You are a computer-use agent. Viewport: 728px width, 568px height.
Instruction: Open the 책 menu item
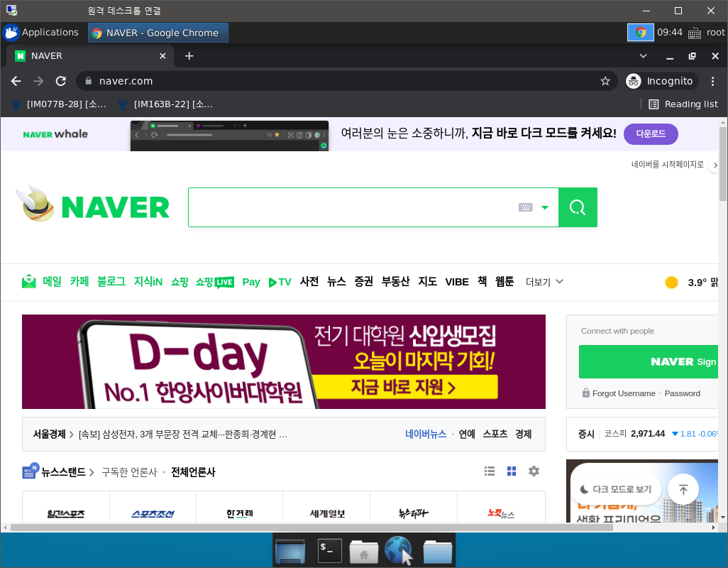click(x=482, y=281)
